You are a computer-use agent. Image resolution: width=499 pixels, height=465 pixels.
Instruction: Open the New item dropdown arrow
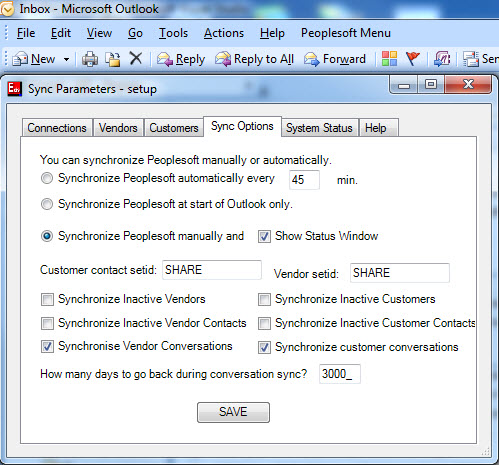(x=66, y=60)
